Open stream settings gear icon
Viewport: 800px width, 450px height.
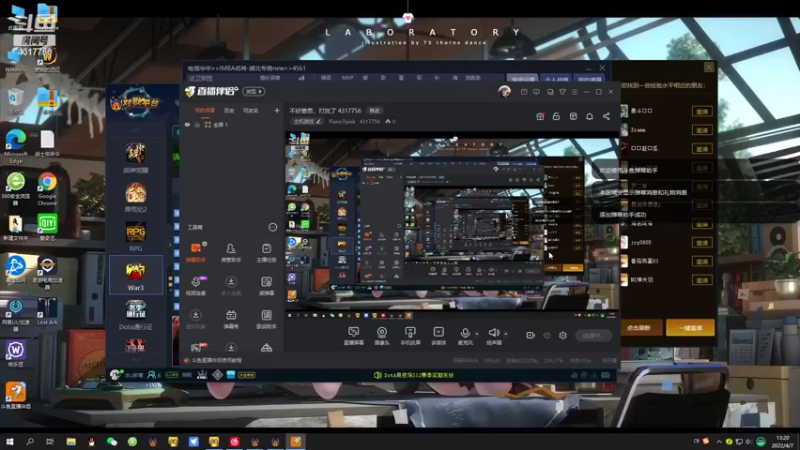click(x=563, y=335)
